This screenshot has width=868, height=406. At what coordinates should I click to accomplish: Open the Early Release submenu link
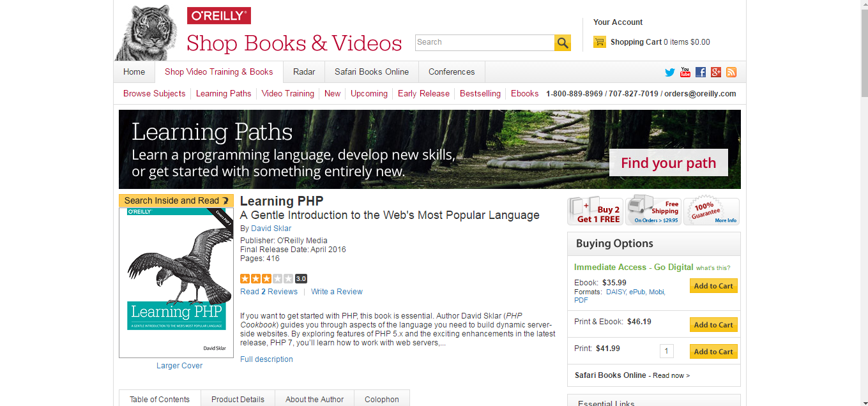point(423,93)
